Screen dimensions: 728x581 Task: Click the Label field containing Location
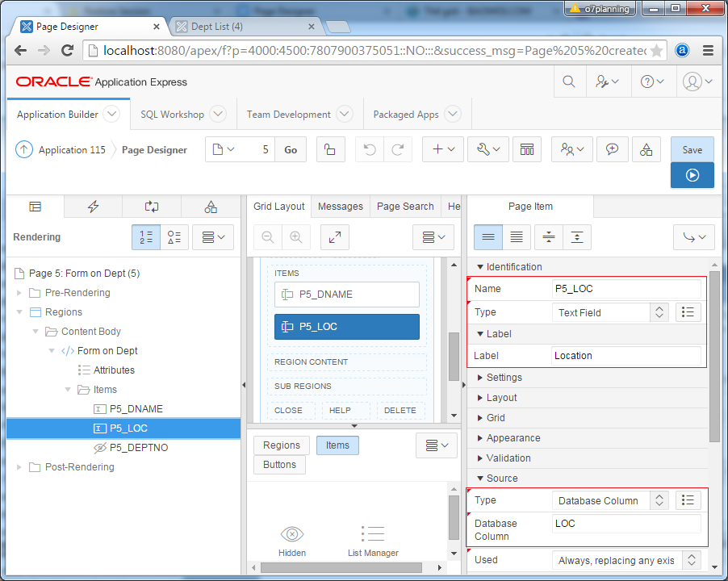coord(626,356)
